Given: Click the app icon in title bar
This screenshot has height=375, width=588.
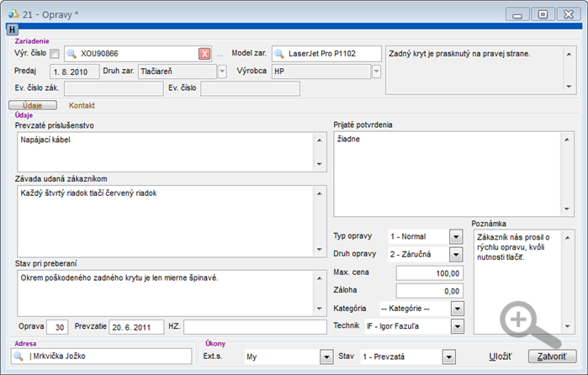Looking at the screenshot, I should coord(15,13).
